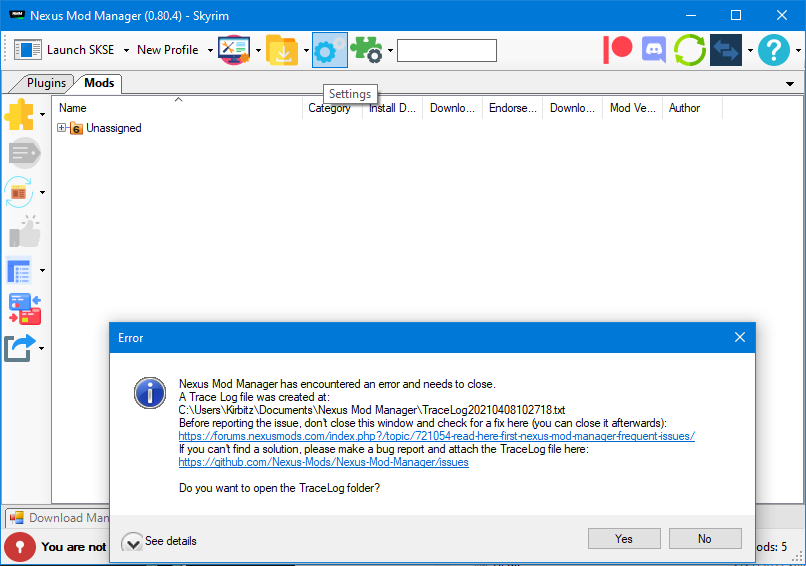Focus the toolbar search text field
The height and width of the screenshot is (566, 806).
447,50
